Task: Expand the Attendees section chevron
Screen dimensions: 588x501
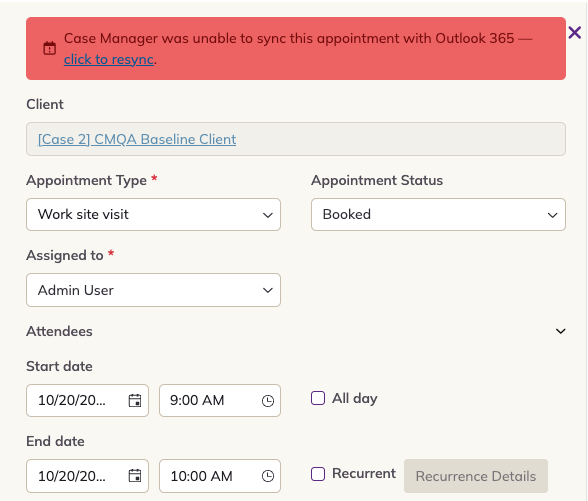Action: tap(561, 331)
